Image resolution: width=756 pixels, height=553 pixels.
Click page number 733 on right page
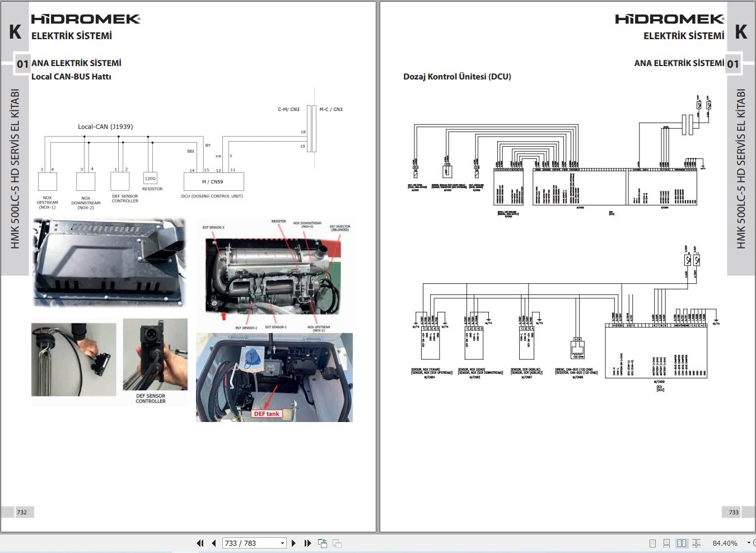734,512
